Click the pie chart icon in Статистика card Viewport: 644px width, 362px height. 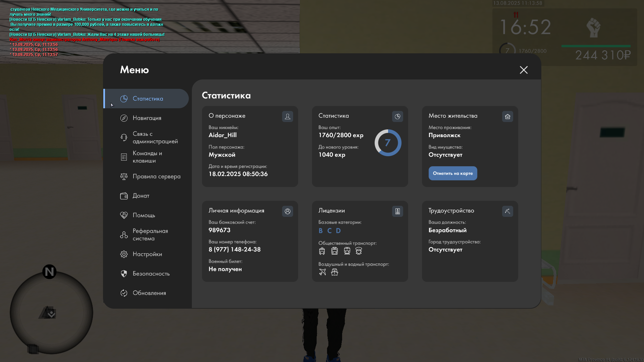pos(397,116)
